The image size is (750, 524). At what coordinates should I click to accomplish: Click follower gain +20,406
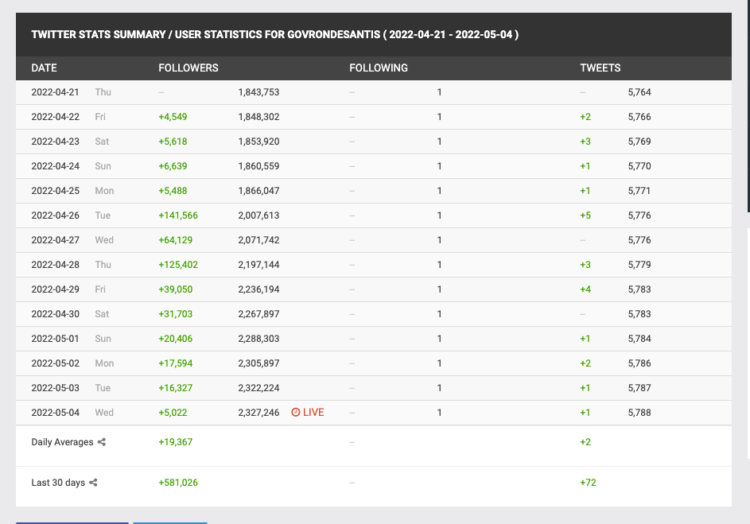tap(176, 338)
